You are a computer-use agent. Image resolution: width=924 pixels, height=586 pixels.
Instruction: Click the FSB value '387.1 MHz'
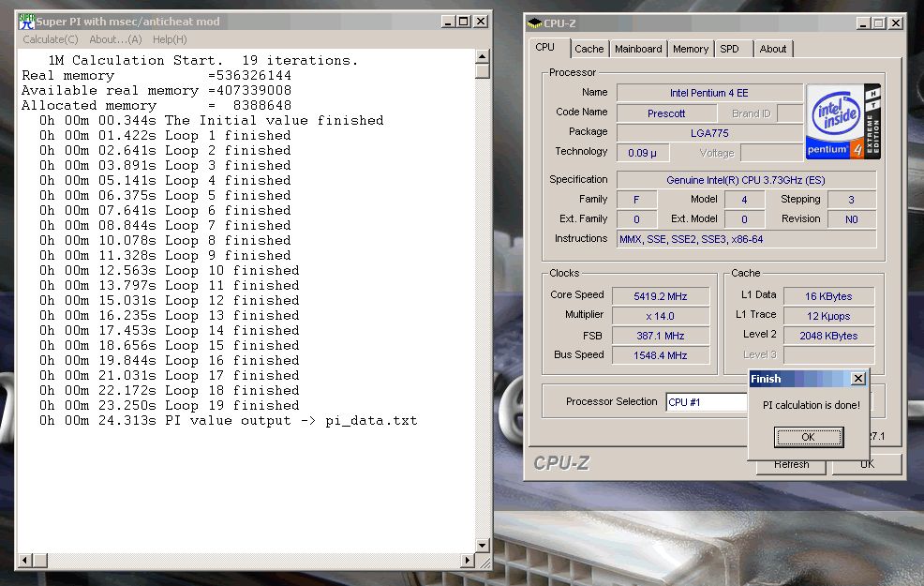click(x=661, y=336)
